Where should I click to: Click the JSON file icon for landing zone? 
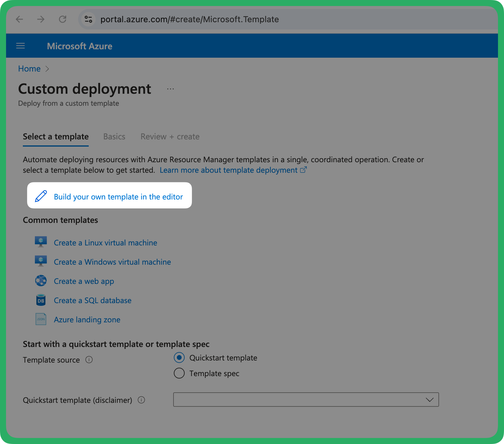(x=41, y=319)
